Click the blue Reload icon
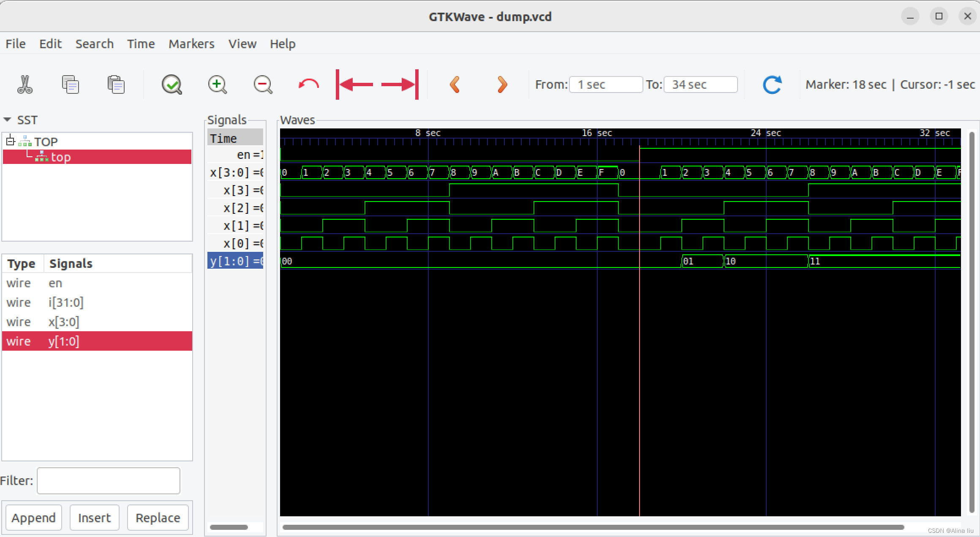 pyautogui.click(x=772, y=85)
